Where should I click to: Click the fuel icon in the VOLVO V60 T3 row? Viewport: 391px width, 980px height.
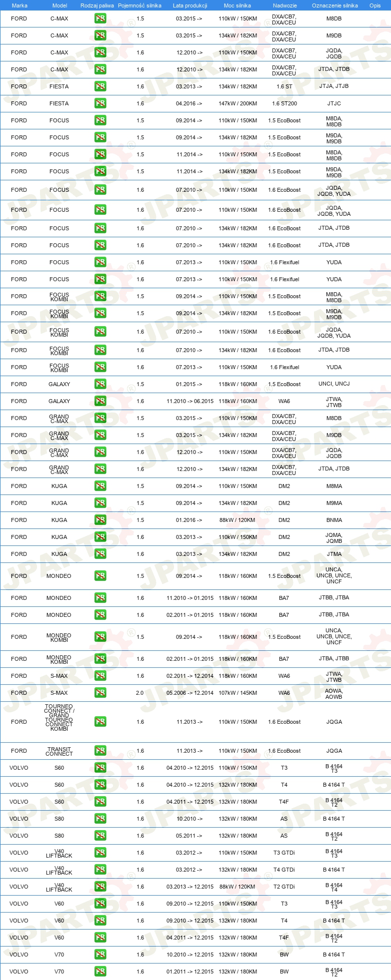(x=100, y=904)
